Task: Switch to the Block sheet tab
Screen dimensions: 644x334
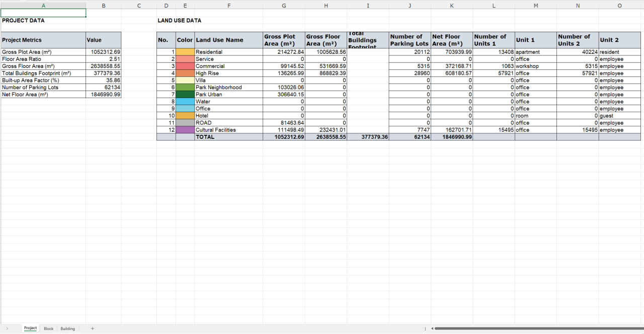Action: (x=48, y=328)
